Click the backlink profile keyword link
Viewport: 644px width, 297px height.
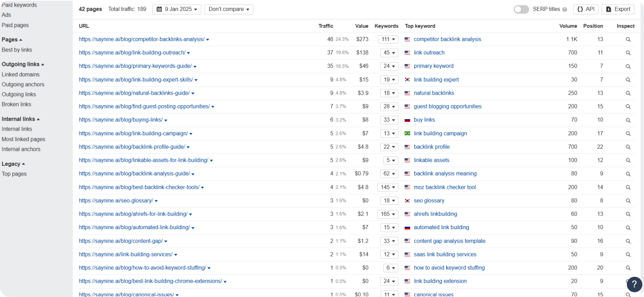pos(431,147)
